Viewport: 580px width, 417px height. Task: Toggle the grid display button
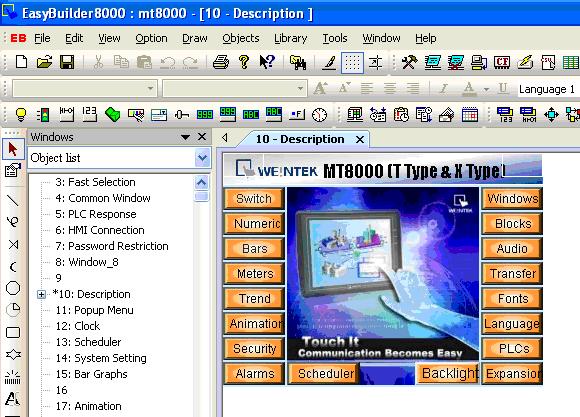point(352,63)
